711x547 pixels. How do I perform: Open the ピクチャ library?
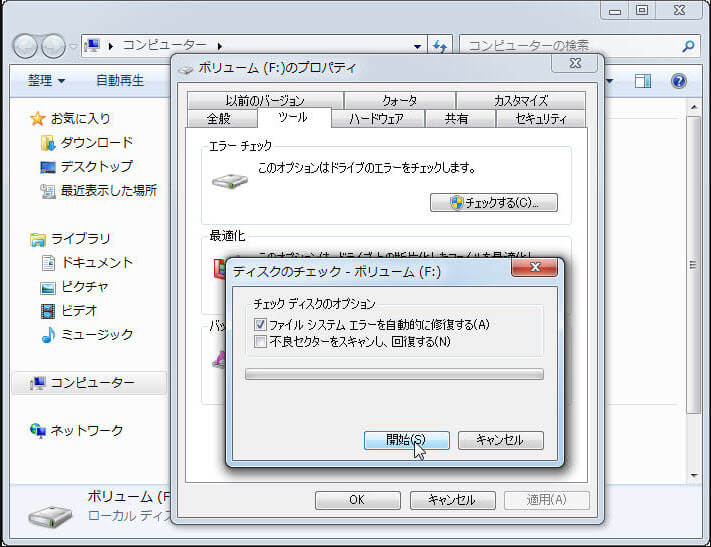point(85,287)
